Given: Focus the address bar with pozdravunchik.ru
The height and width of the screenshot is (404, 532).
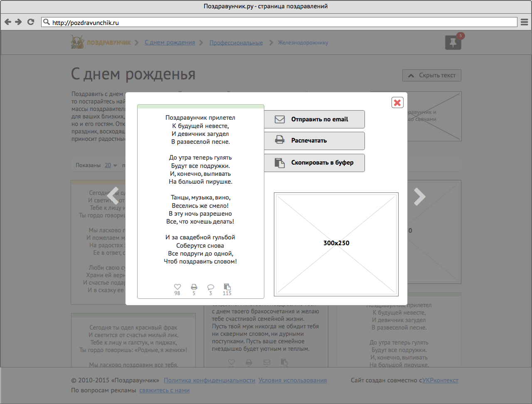Looking at the screenshot, I should [279, 22].
